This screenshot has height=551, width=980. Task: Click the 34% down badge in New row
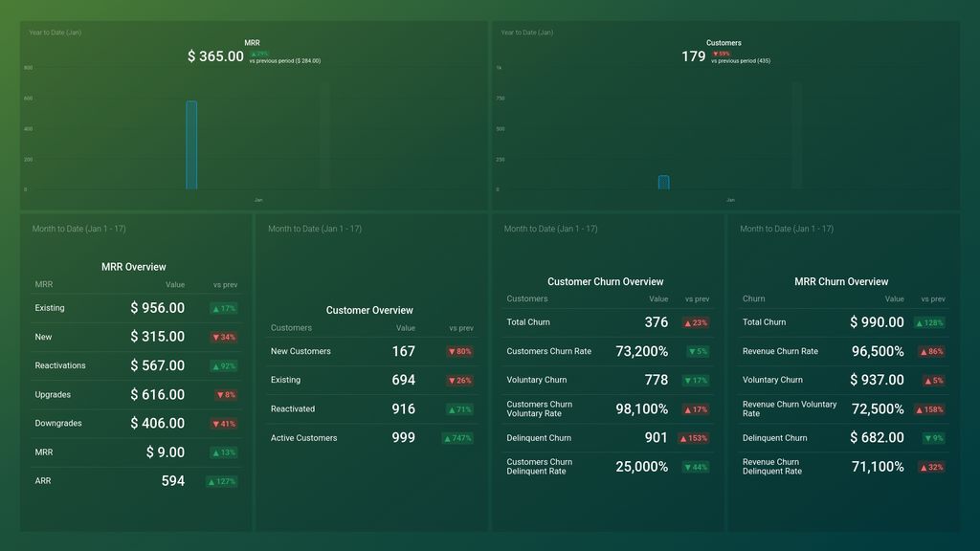pos(224,338)
